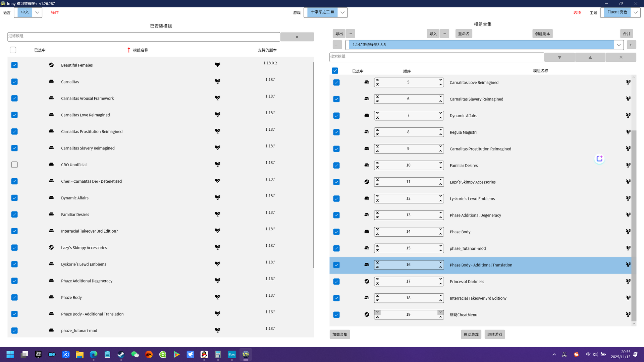
Task: Click trophy icon for Regula Magistri in collection
Action: pyautogui.click(x=628, y=132)
